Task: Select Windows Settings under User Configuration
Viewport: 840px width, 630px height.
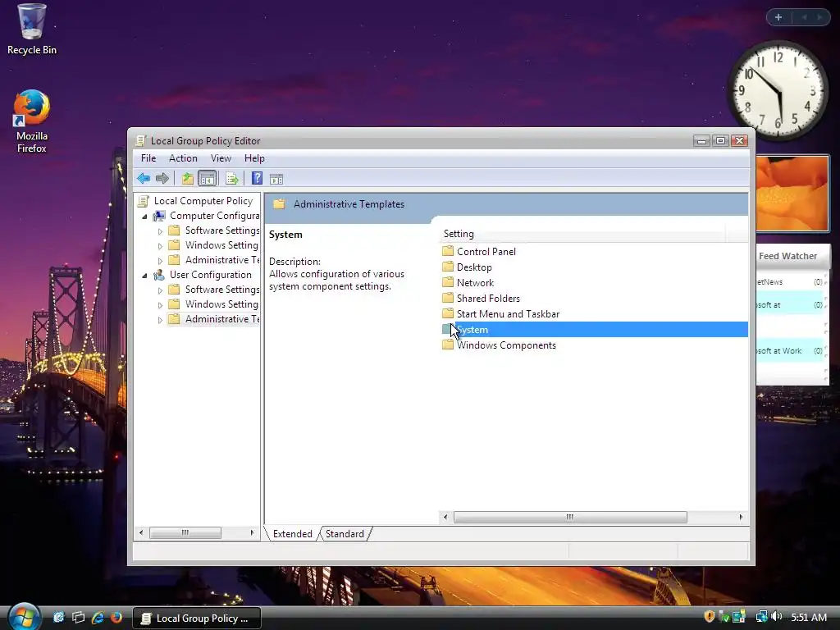Action: pos(221,304)
